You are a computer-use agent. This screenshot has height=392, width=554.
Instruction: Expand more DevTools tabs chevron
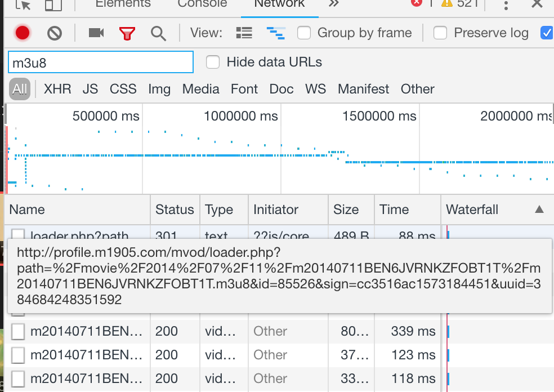click(334, 4)
